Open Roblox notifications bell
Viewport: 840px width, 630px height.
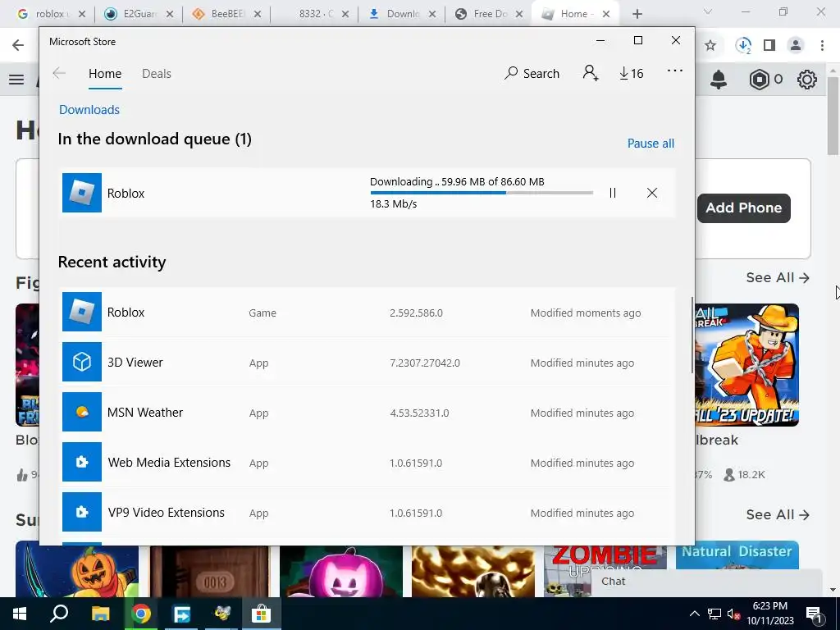719,80
